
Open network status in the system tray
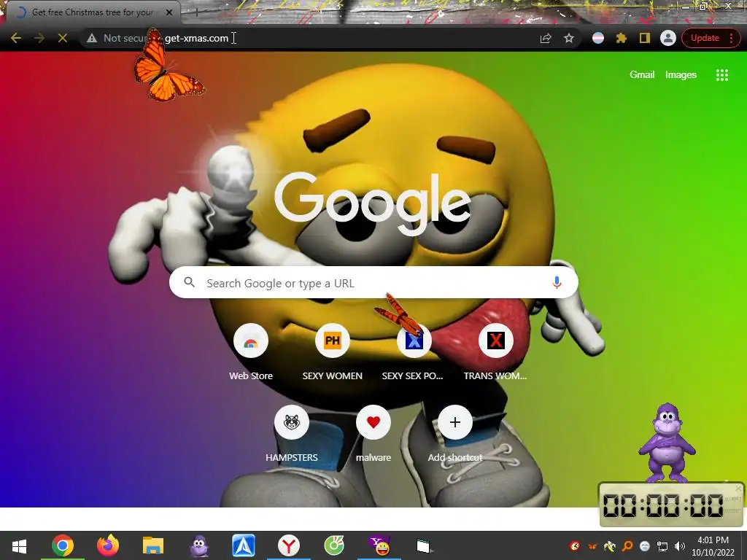(x=662, y=545)
